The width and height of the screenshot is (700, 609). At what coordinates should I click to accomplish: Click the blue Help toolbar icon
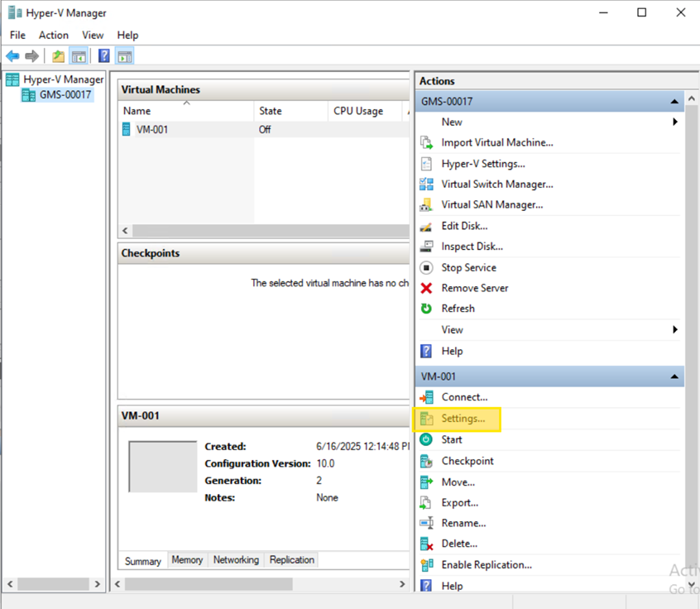click(x=104, y=55)
